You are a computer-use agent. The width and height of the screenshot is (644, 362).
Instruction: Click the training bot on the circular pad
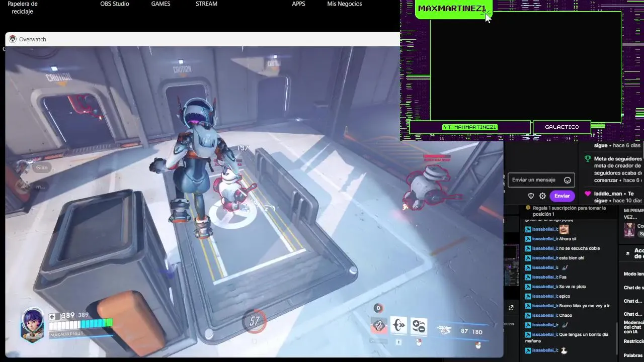234,190
